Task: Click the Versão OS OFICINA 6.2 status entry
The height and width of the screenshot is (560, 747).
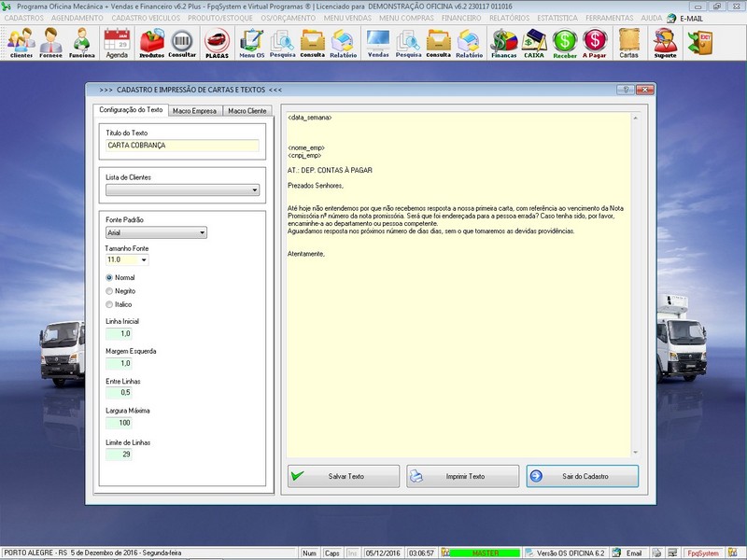Action: (x=571, y=553)
